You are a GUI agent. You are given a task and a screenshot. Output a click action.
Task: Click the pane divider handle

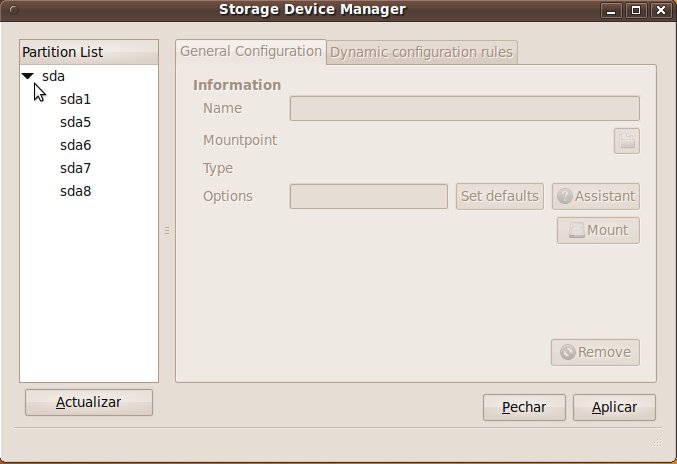coord(167,230)
